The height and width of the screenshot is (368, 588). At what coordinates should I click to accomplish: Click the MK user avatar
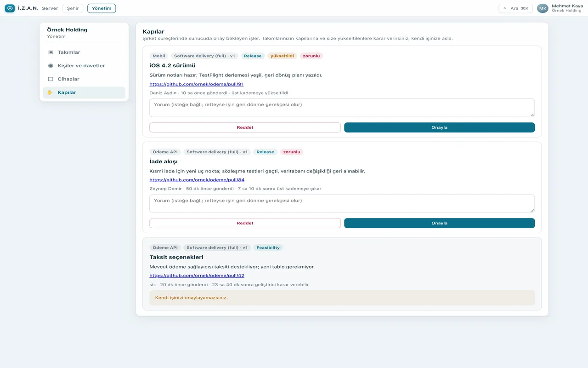543,8
